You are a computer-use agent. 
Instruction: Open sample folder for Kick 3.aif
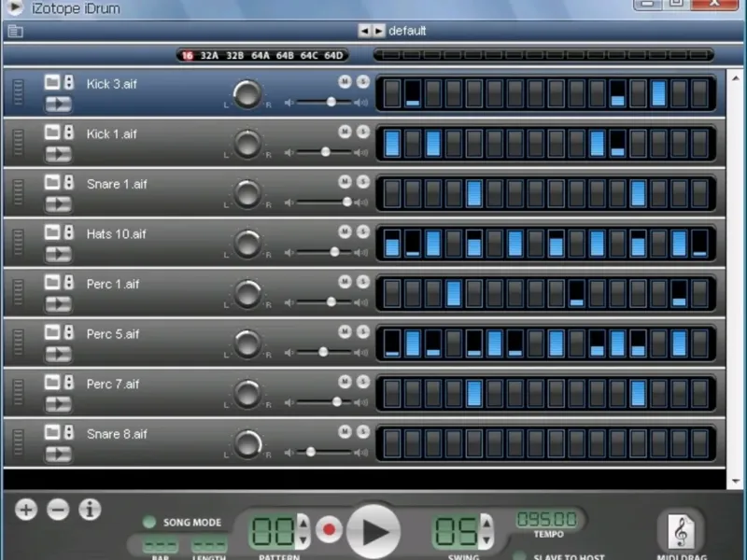tap(52, 82)
